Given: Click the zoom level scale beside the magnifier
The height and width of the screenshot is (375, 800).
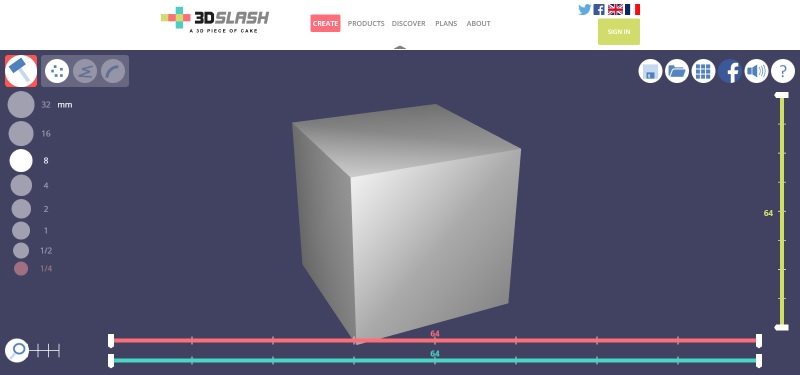Looking at the screenshot, I should (x=45, y=351).
